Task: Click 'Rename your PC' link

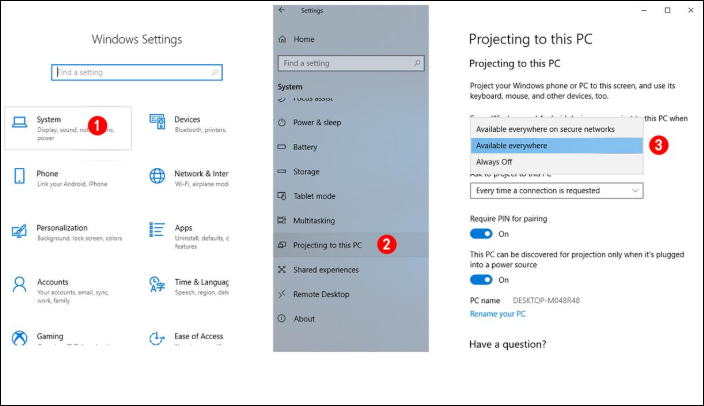Action: [x=499, y=314]
